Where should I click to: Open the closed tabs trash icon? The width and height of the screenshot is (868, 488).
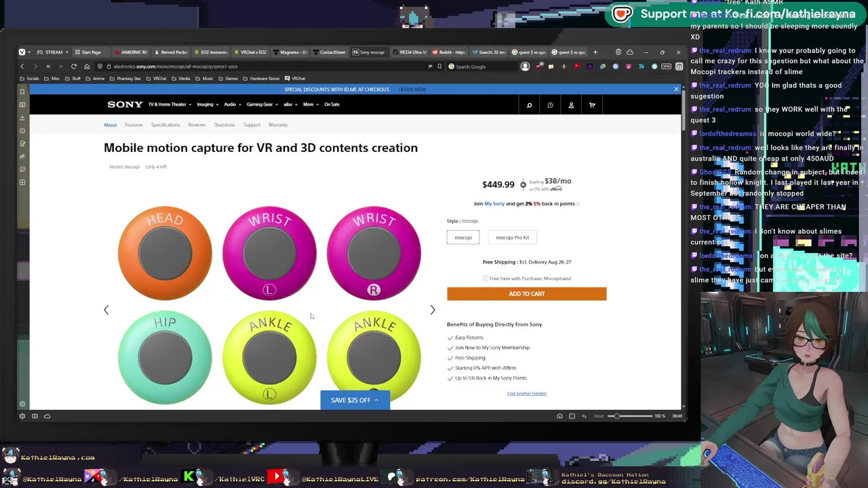click(618, 52)
